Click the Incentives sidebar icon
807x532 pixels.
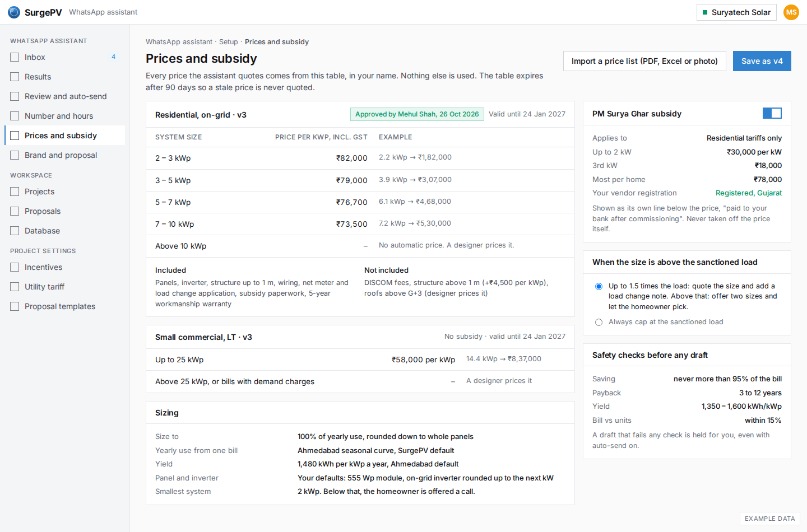15,267
